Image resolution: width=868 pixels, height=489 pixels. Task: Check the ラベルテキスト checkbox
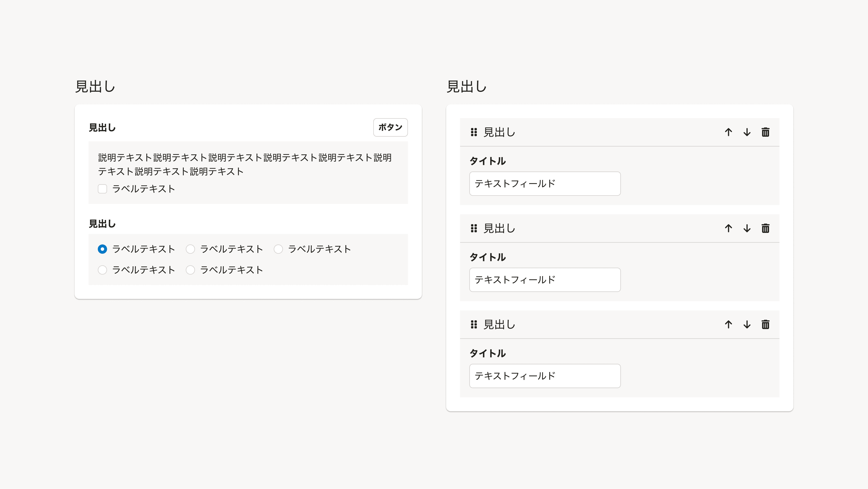pyautogui.click(x=102, y=189)
